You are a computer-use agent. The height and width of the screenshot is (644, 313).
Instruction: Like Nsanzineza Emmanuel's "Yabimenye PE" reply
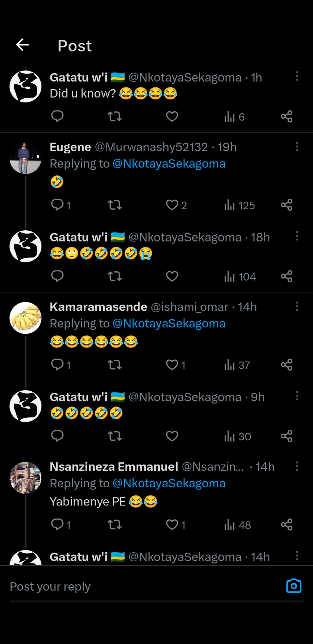click(x=172, y=525)
